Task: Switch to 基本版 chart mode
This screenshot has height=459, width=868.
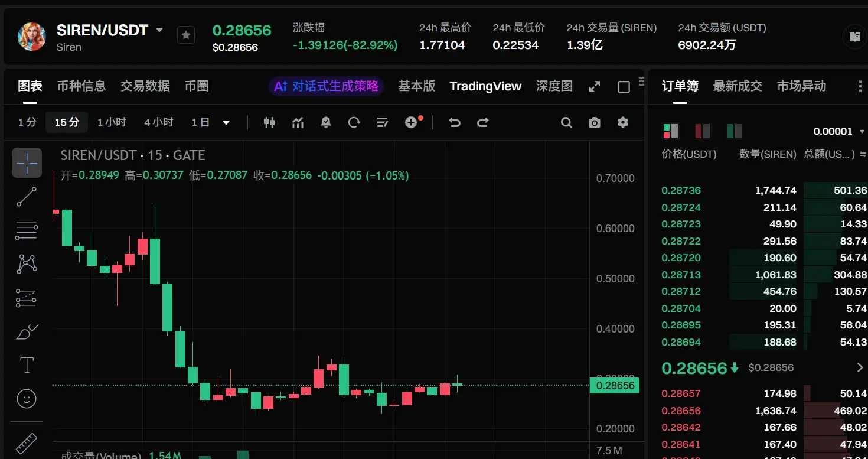Action: (416, 86)
